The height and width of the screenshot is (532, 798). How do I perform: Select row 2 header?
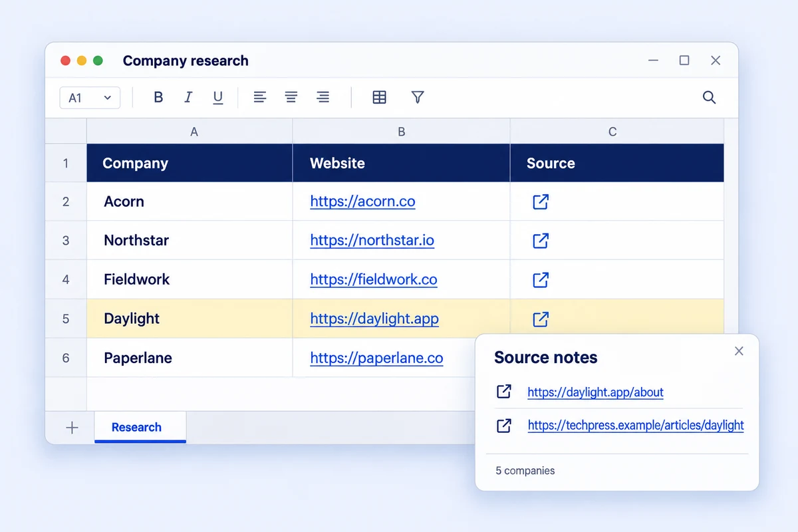coord(66,201)
